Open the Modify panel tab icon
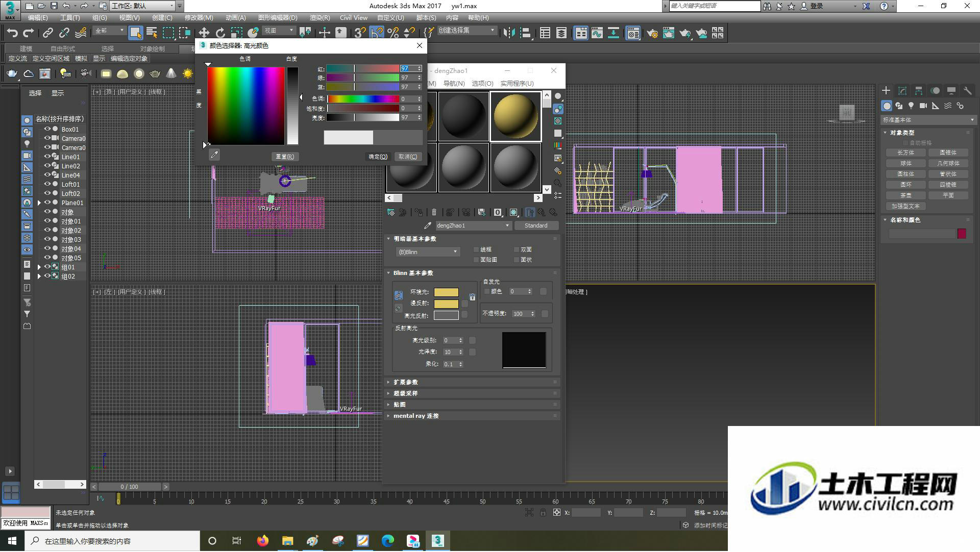Viewport: 980px width, 552px height. click(902, 91)
